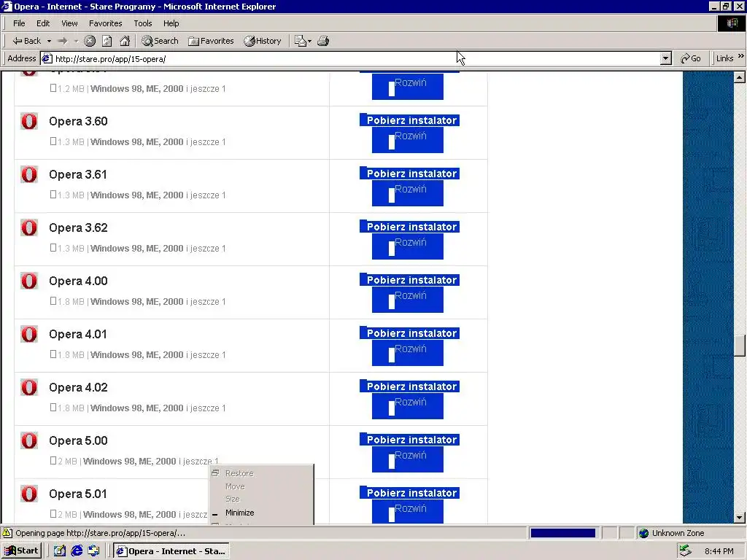Click the Opera 4.01 logo icon
Image resolution: width=747 pixels, height=560 pixels.
tap(28, 334)
